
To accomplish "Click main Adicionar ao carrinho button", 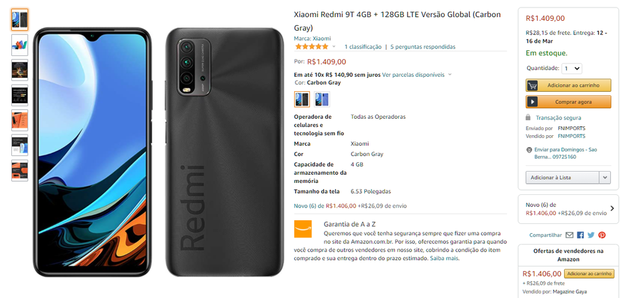I will click(x=569, y=86).
